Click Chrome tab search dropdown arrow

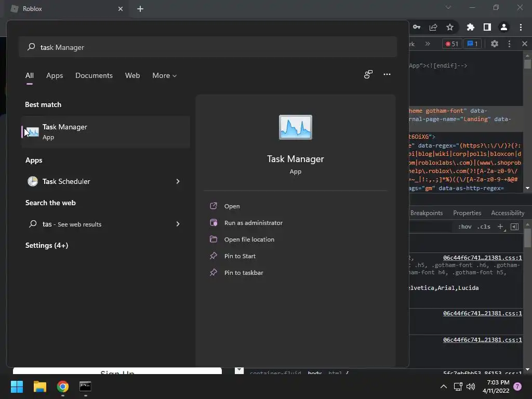tap(448, 7)
